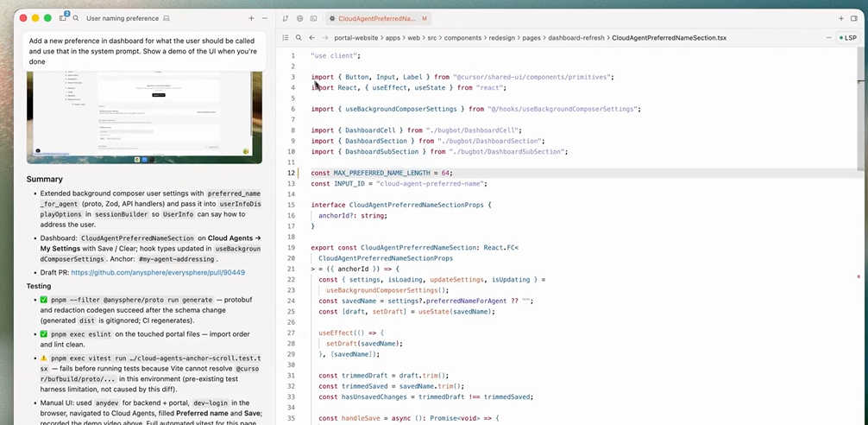
Task: Click the editor vertical scrollbar
Action: pyautogui.click(x=859, y=112)
